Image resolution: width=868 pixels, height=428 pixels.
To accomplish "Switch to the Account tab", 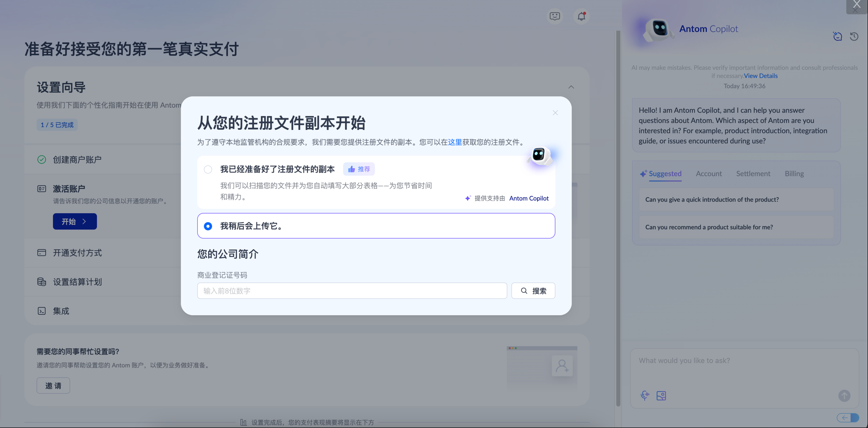I will 709,174.
